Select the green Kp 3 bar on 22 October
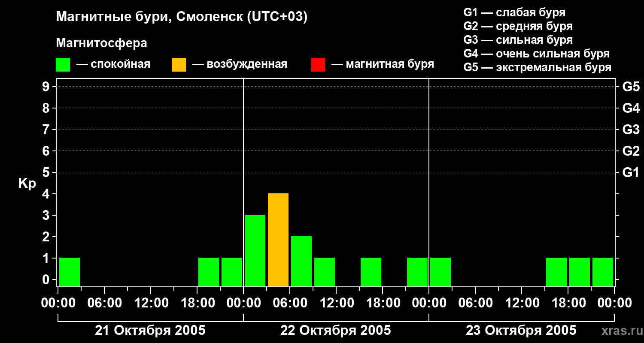This screenshot has width=644, height=343. coord(255,251)
